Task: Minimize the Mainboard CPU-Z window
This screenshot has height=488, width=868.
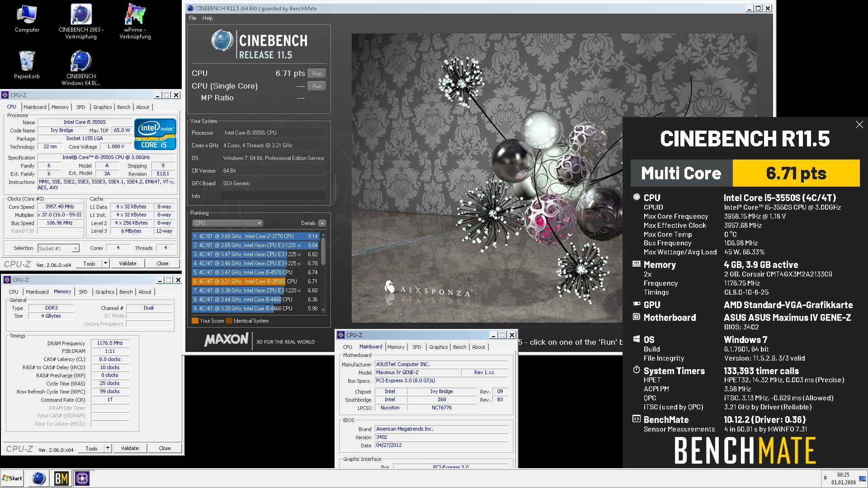Action: 494,335
